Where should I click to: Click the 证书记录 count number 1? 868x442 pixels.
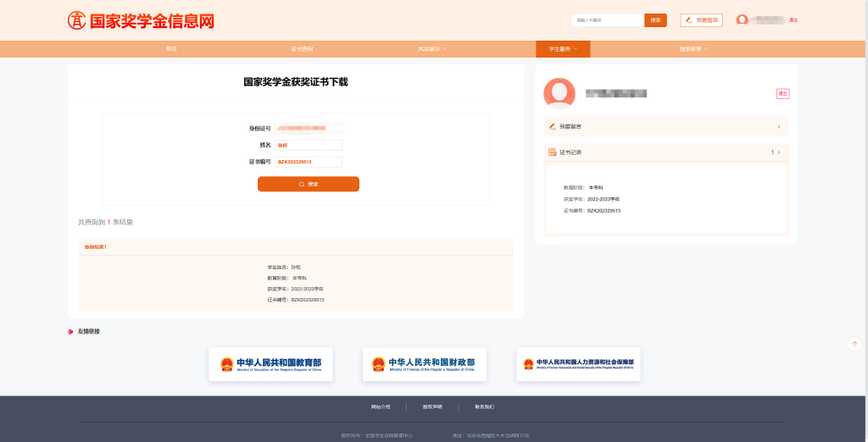point(772,152)
